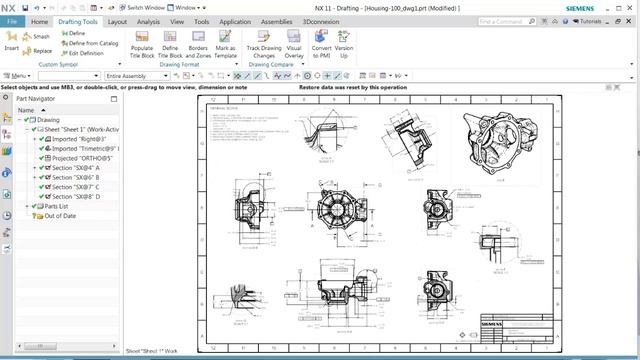Image resolution: width=640 pixels, height=360 pixels.
Task: Expand Drawing Format group options
Action: click(x=236, y=64)
